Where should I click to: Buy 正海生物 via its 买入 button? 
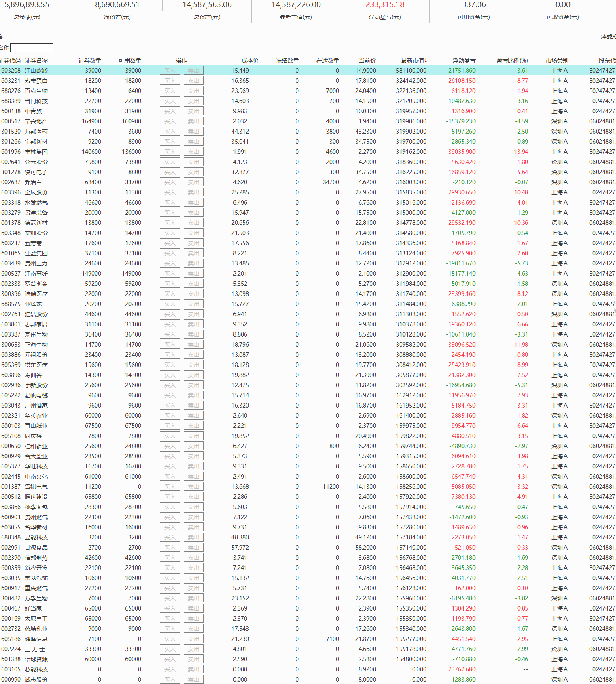[170, 345]
